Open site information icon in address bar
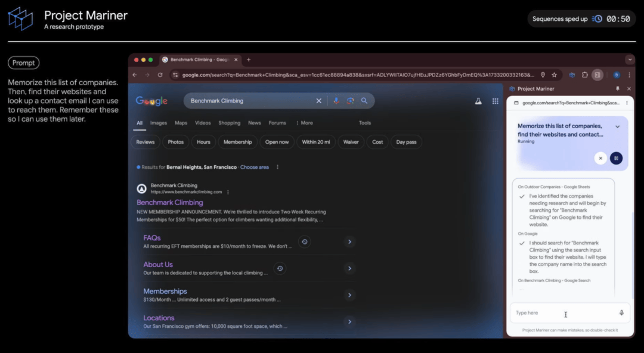 tap(175, 75)
